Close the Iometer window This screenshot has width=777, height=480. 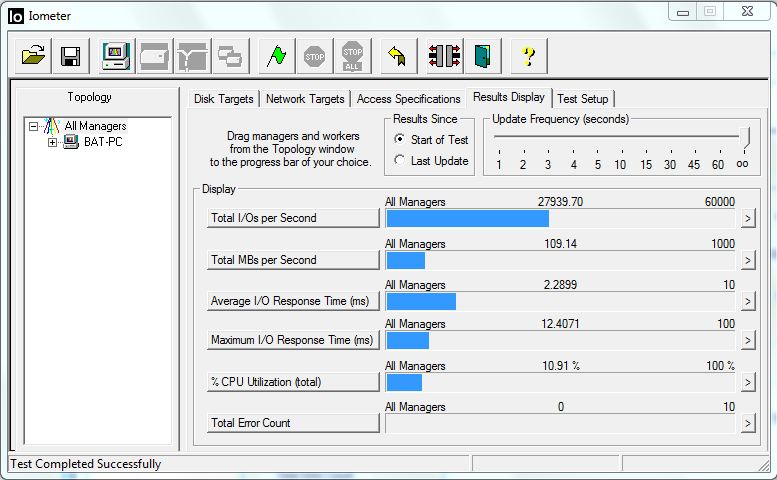747,11
